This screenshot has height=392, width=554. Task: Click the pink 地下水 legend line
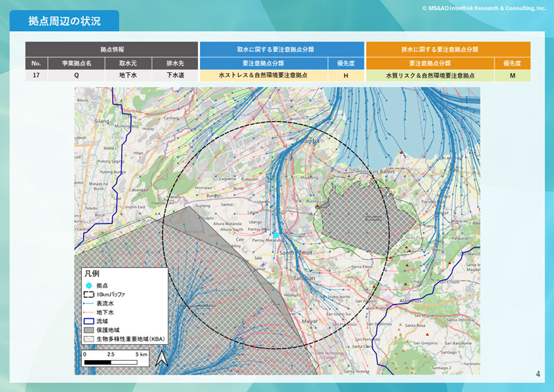pyautogui.click(x=89, y=312)
